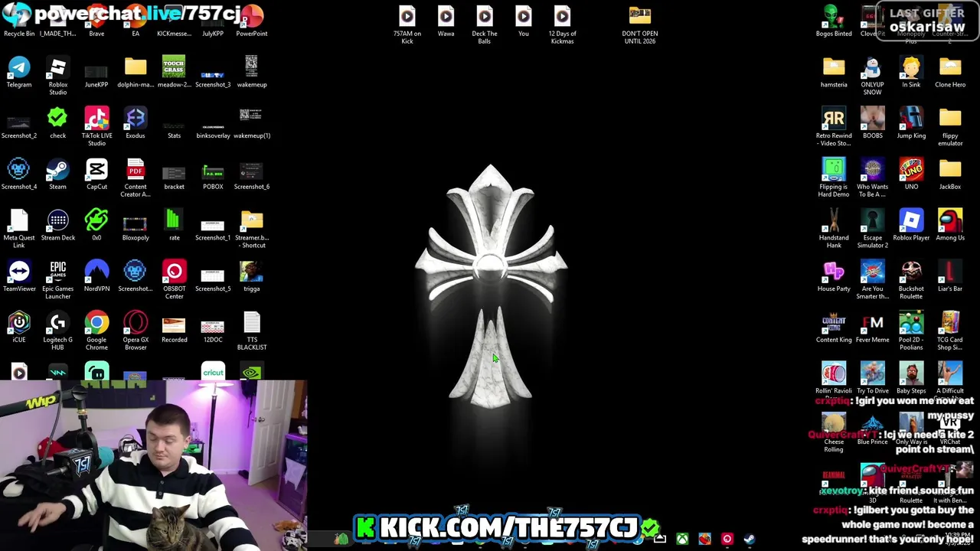Open the dolphin-ma... folder
The image size is (980, 551).
[x=136, y=71]
